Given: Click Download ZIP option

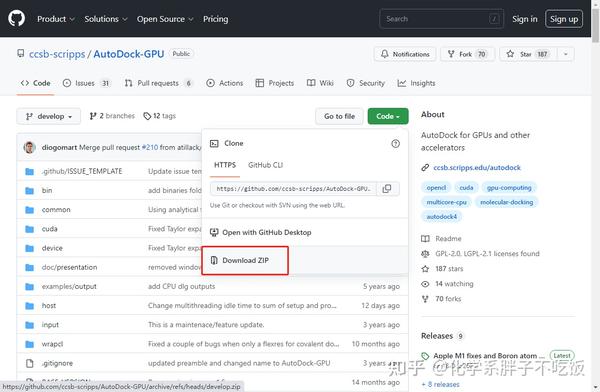Looking at the screenshot, I should pyautogui.click(x=245, y=260).
